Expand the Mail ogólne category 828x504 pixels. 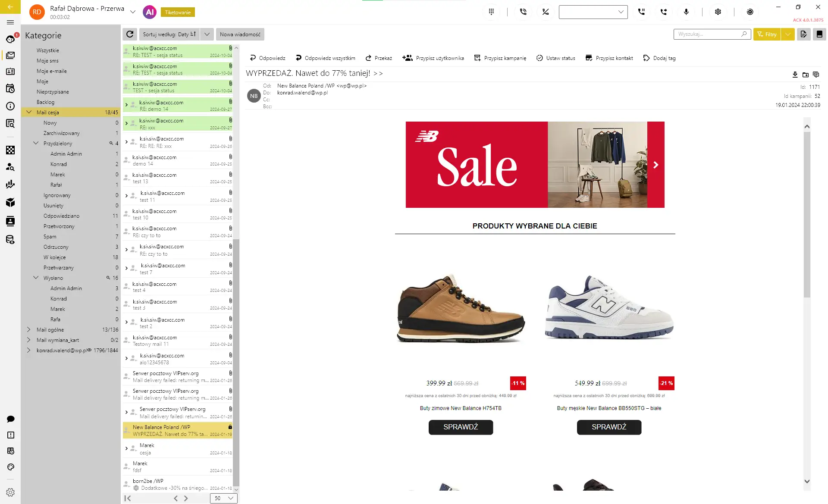point(29,329)
